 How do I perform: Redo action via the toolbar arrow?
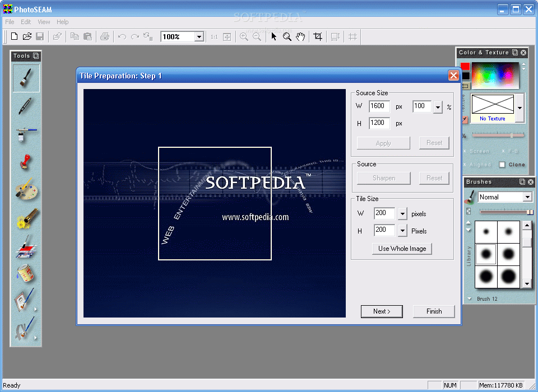[x=135, y=36]
